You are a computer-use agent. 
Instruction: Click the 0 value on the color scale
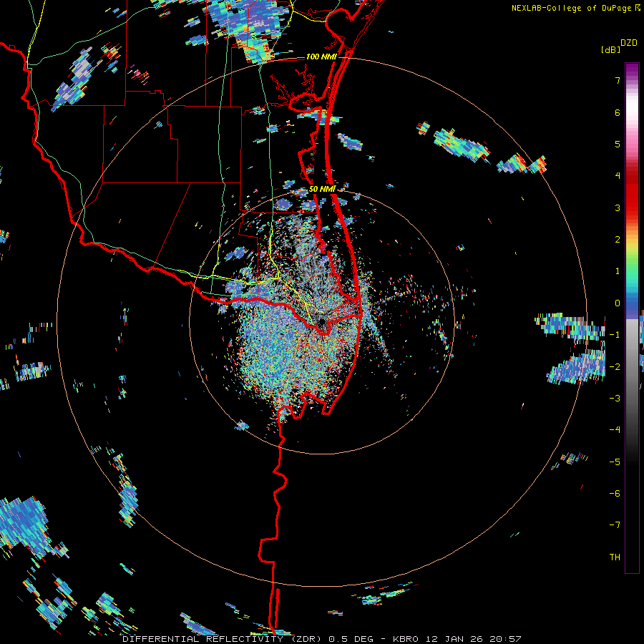(x=618, y=303)
